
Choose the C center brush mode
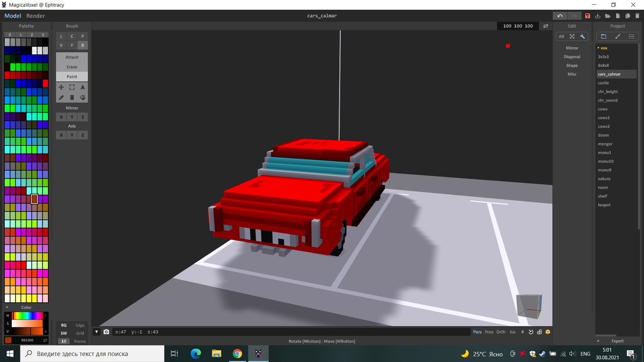point(72,36)
